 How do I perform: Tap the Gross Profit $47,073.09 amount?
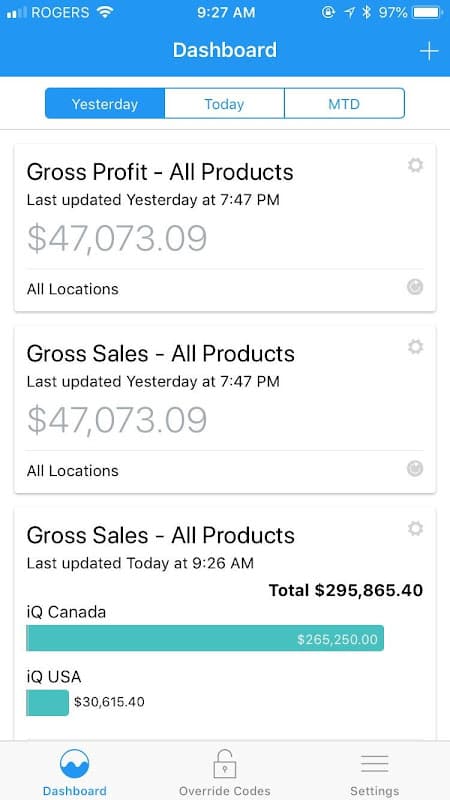point(117,239)
